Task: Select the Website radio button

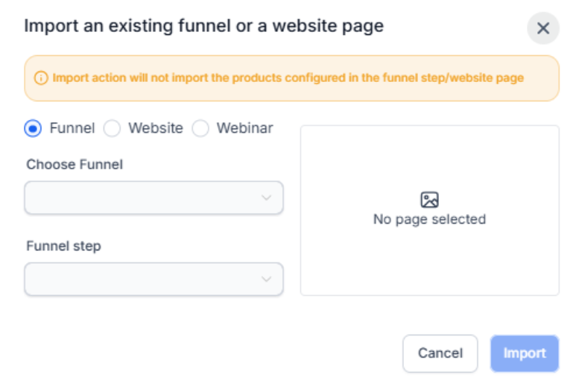Action: (112, 128)
